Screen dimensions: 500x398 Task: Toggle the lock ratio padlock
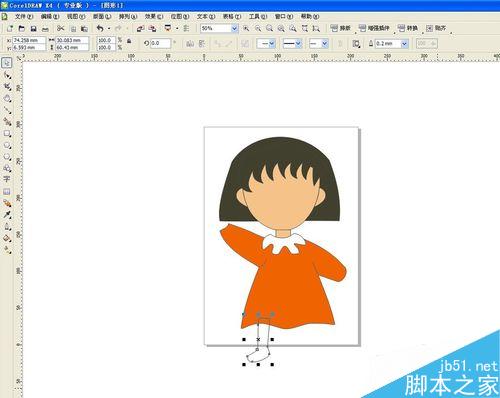click(x=129, y=41)
